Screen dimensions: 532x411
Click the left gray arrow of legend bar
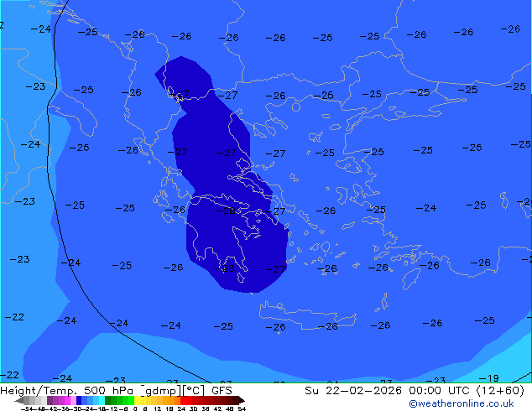(x=19, y=400)
